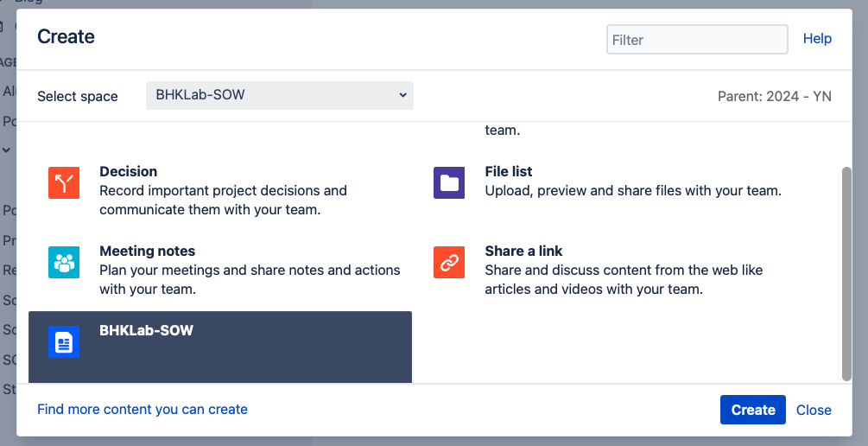Click the orange Decision template icon
This screenshot has width=868, height=446.
point(64,182)
